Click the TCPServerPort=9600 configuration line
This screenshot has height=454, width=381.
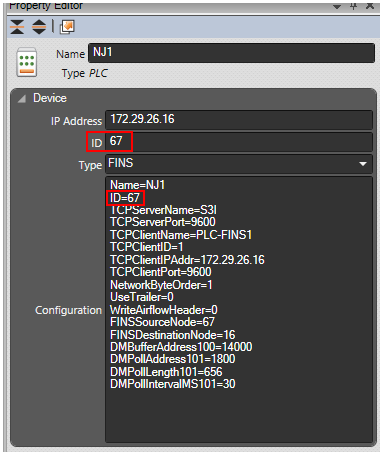pyautogui.click(x=163, y=222)
